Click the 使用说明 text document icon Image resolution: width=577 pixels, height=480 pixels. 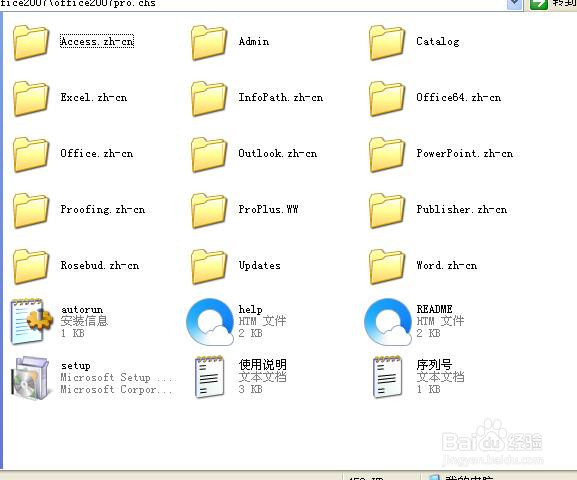[x=209, y=377]
